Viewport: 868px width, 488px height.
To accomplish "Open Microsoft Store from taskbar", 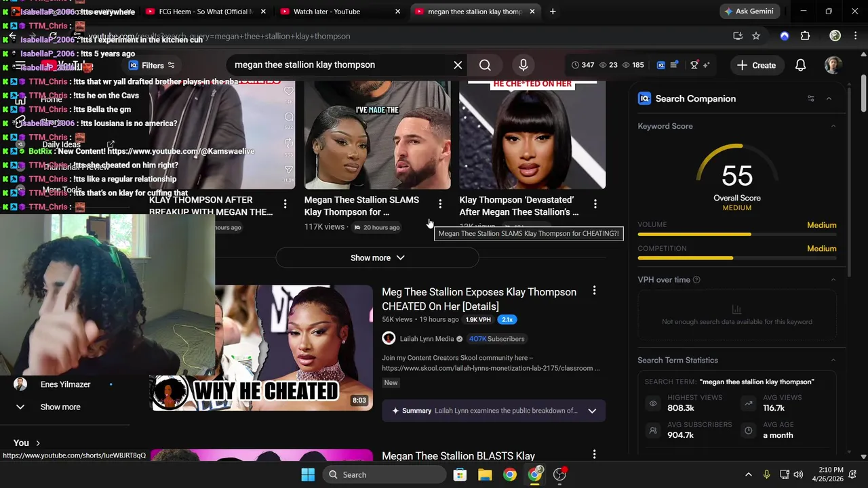I will click(460, 474).
